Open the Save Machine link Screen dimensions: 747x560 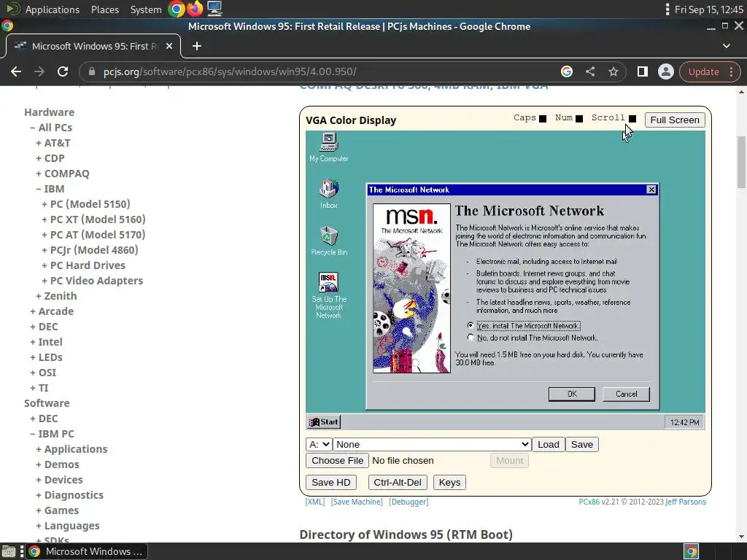coord(357,502)
